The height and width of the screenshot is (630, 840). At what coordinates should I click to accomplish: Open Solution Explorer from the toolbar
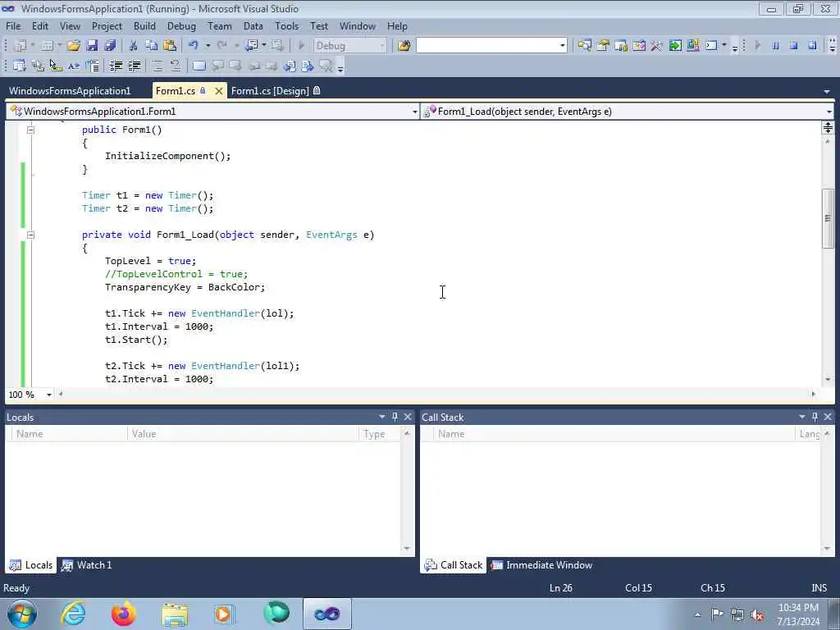584,46
